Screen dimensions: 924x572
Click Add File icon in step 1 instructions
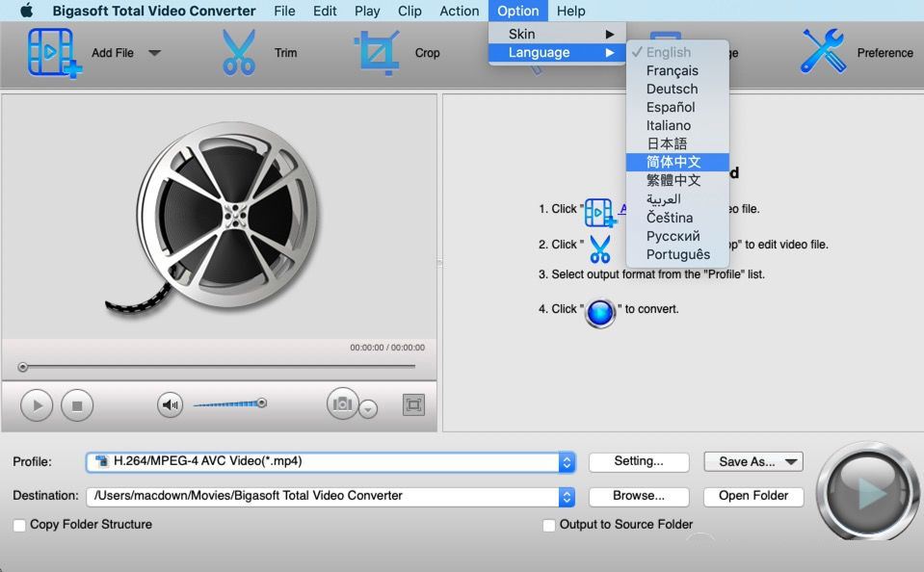click(x=599, y=212)
